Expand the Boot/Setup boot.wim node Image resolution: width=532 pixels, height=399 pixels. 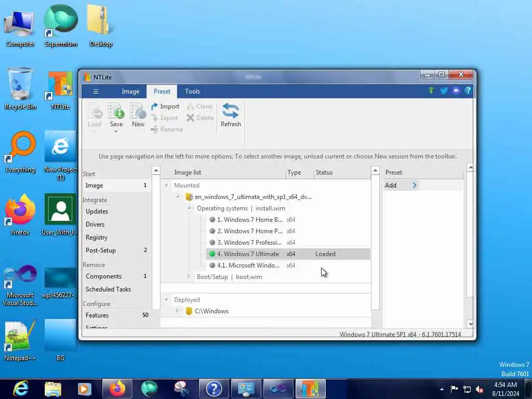click(x=189, y=276)
